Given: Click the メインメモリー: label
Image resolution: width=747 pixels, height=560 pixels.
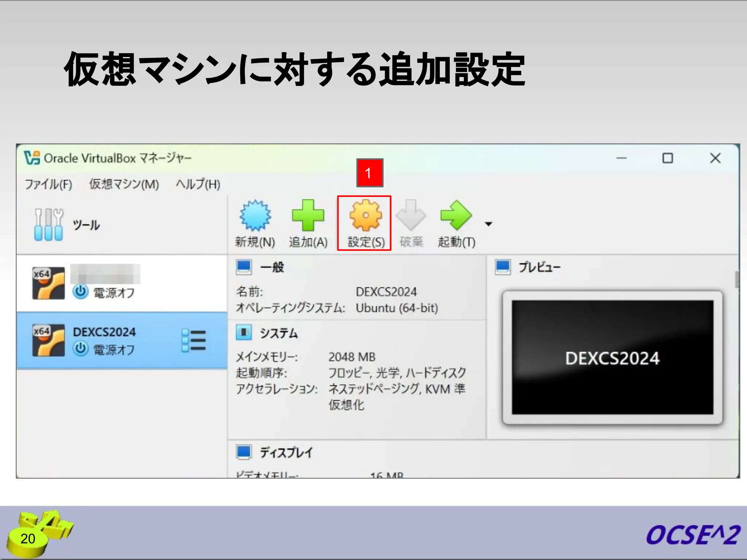Looking at the screenshot, I should 267,357.
